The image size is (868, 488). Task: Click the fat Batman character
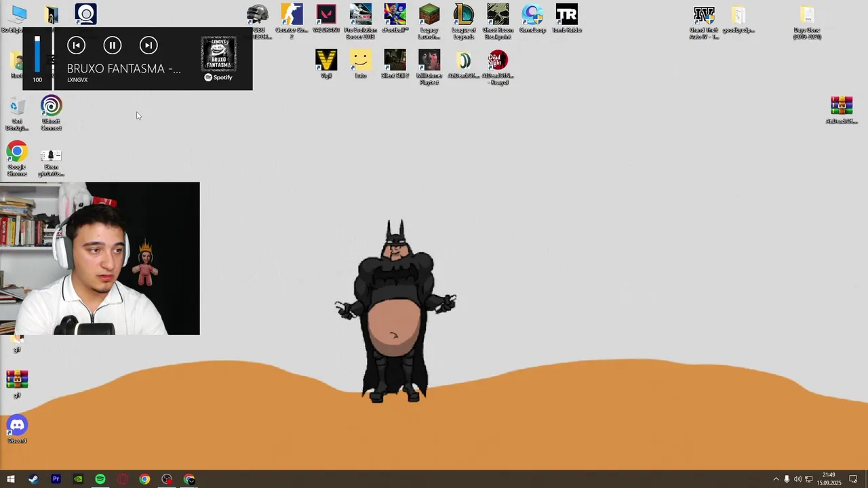point(396,311)
